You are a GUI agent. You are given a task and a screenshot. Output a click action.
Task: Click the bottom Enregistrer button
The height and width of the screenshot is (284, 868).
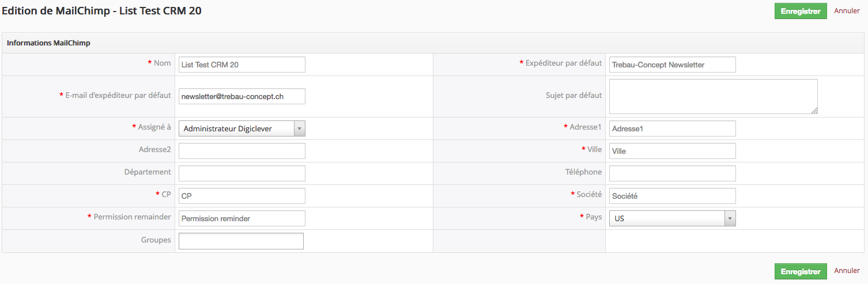click(800, 271)
